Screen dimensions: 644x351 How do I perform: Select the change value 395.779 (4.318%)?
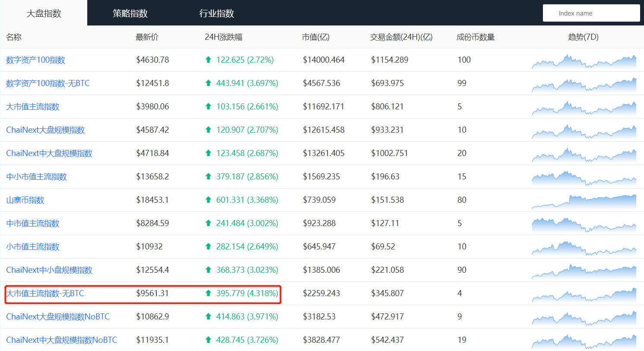(x=247, y=294)
